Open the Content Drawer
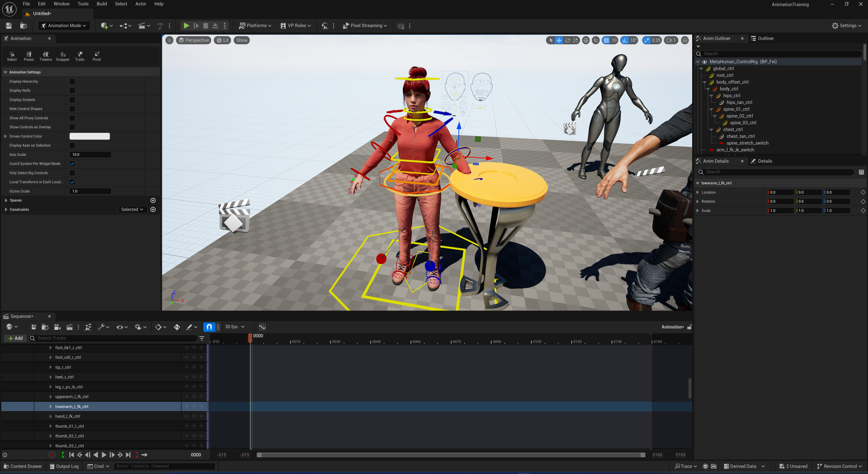 click(x=23, y=466)
